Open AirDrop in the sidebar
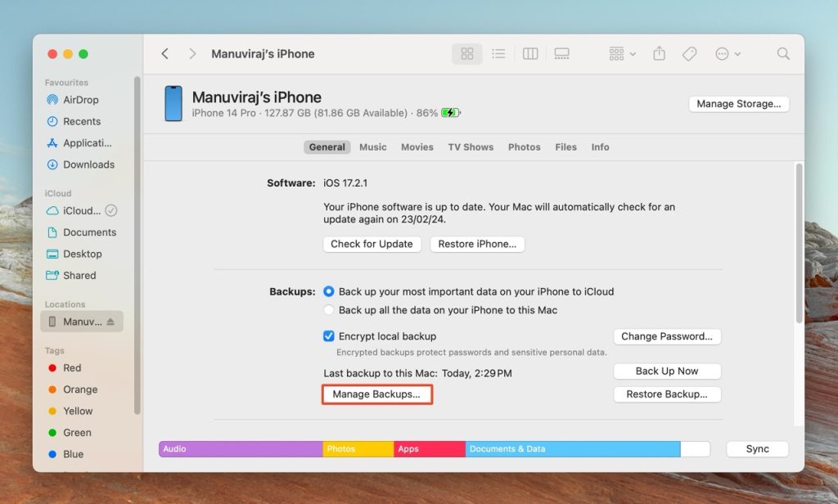 pos(82,100)
